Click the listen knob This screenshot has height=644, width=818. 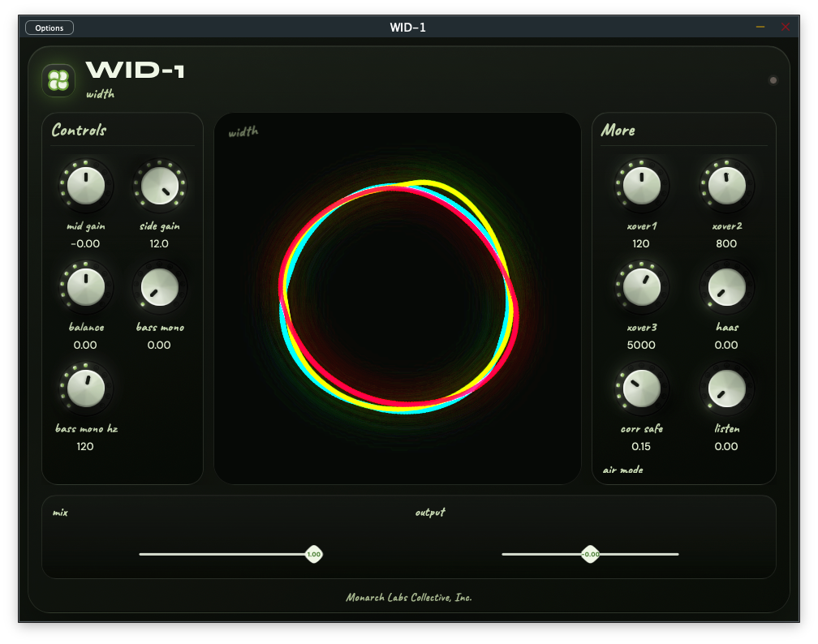pos(727,389)
